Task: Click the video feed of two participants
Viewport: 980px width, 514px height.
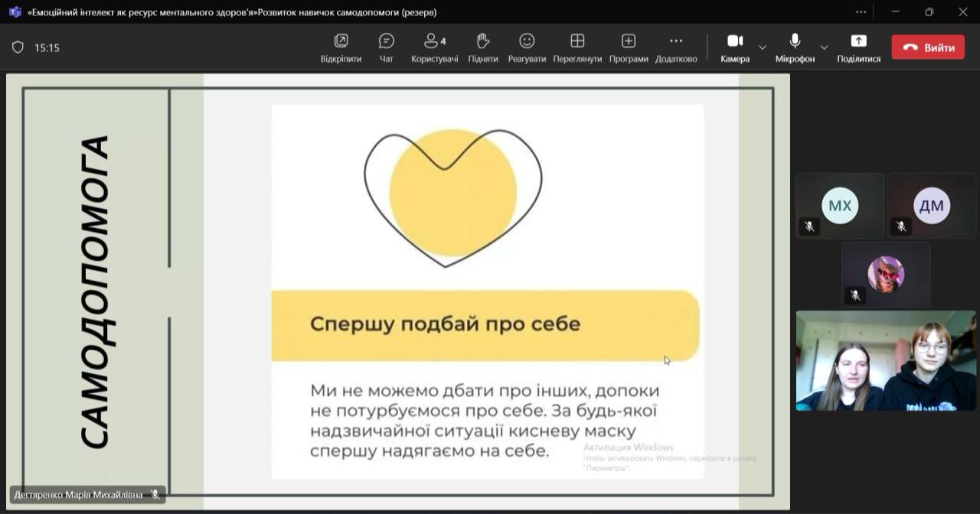Action: (886, 360)
